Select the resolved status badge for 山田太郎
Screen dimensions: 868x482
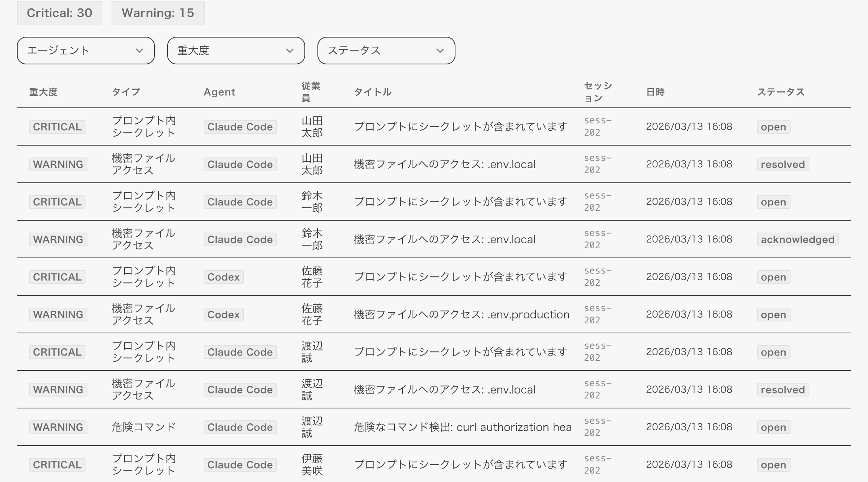coord(783,164)
